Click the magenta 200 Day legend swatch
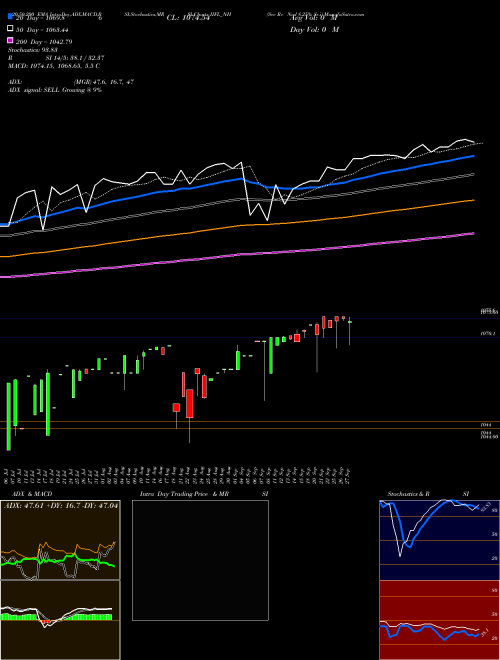Screen dimensions: 500x660 [11, 40]
